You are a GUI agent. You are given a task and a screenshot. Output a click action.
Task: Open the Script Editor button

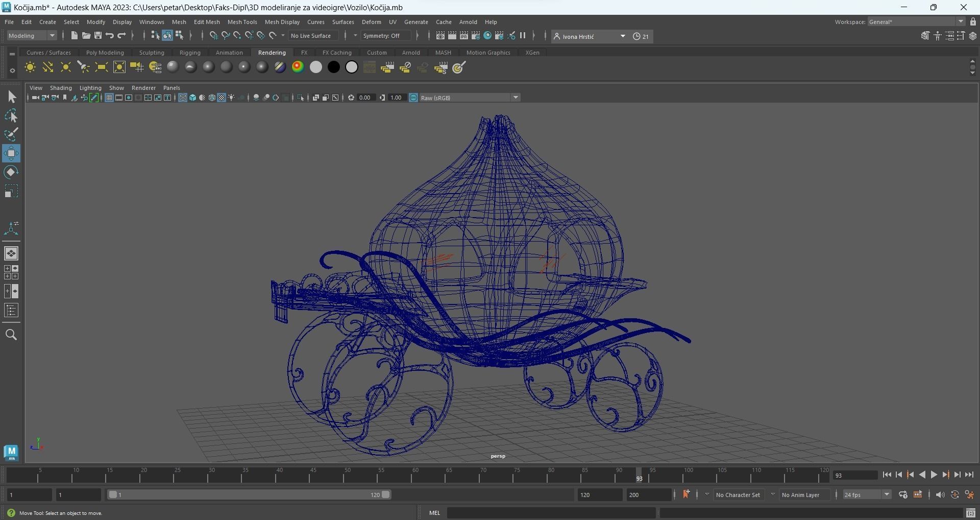[x=971, y=513]
